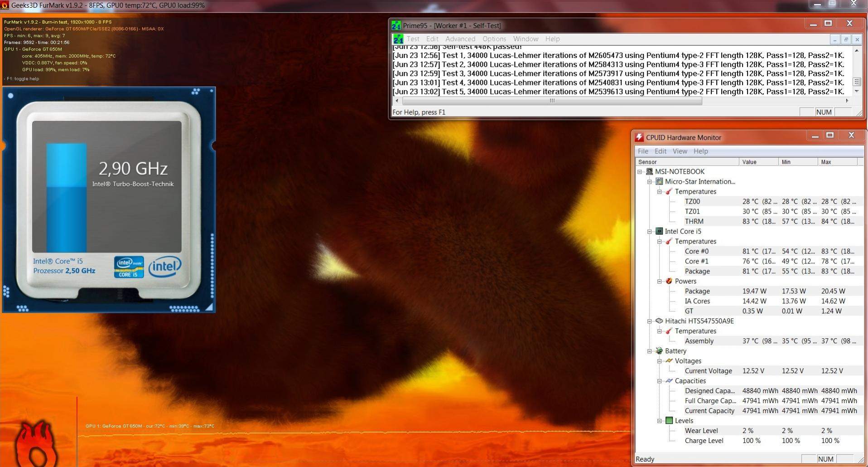
Task: Click the blue Turbo Boost frequency bar
Action: (66, 198)
